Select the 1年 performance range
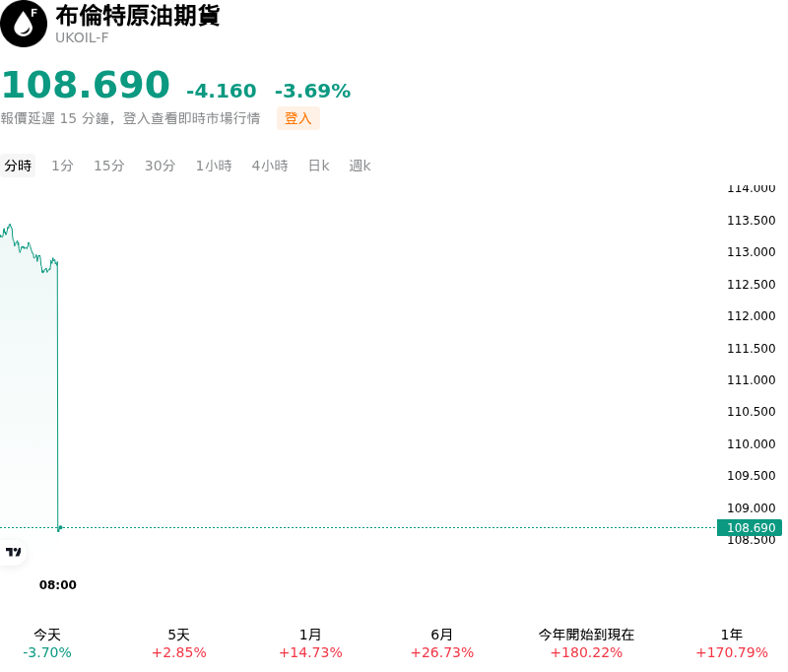This screenshot has width=788, height=672. pos(732,643)
